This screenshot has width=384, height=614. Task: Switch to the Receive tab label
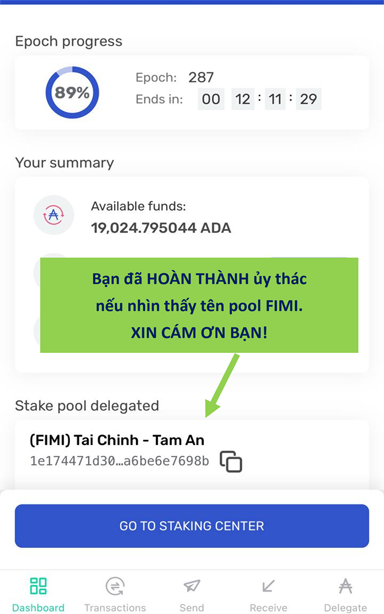tap(269, 607)
